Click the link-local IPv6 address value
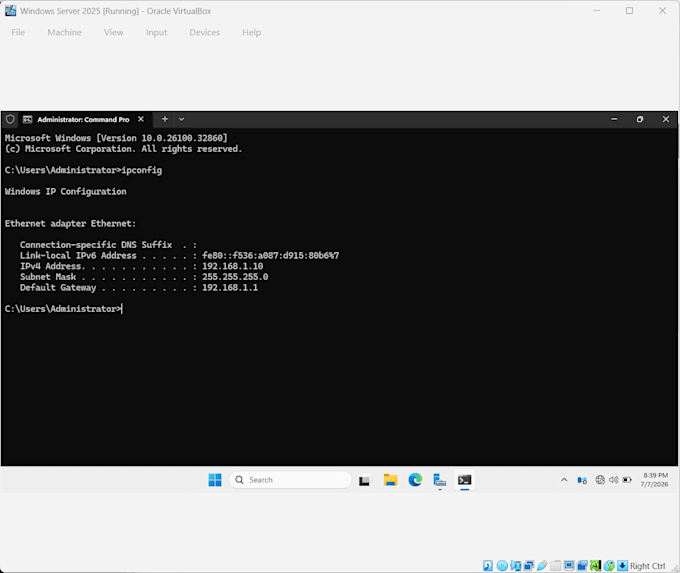The width and height of the screenshot is (680, 573). click(271, 255)
